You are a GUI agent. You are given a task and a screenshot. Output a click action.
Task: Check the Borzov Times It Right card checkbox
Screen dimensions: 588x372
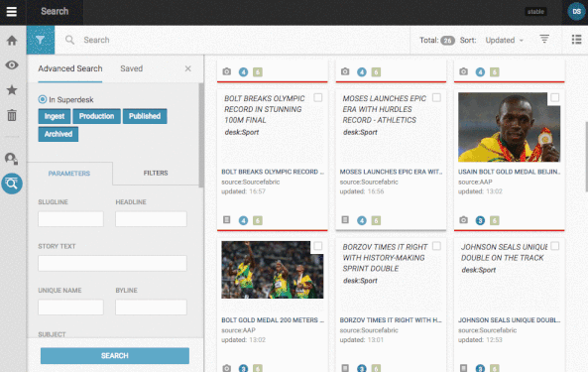tap(436, 246)
